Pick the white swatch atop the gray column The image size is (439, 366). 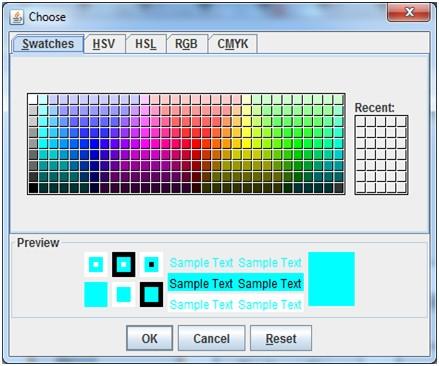33,99
